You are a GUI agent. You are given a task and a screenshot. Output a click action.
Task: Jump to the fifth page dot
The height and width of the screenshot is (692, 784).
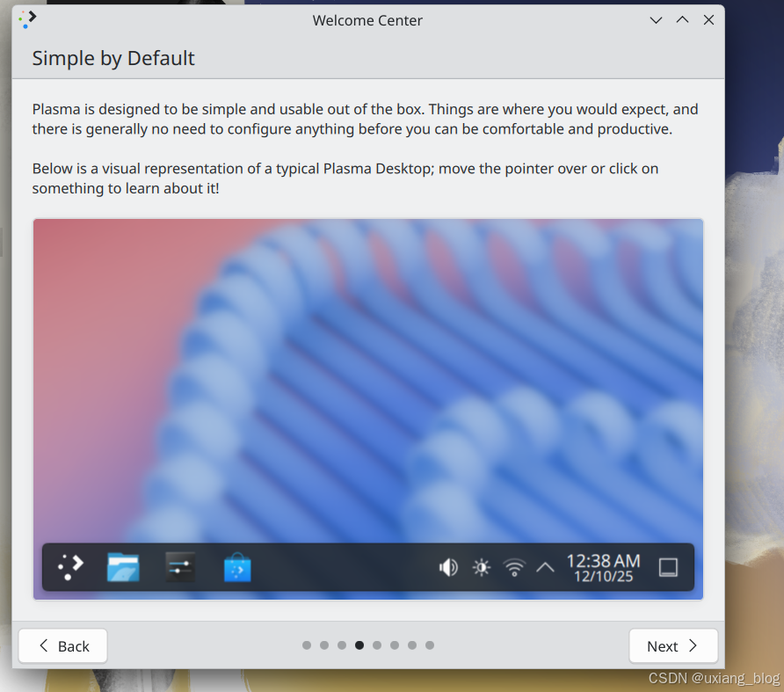[377, 645]
